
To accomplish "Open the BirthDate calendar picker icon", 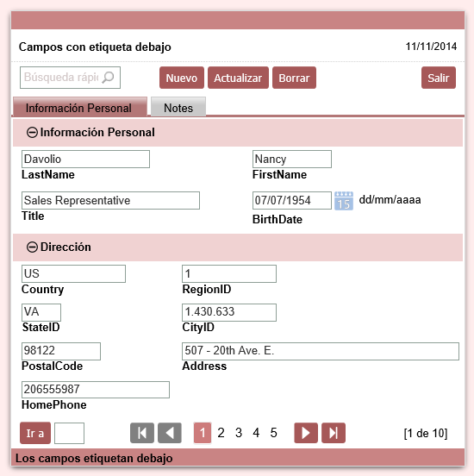I will tap(344, 201).
